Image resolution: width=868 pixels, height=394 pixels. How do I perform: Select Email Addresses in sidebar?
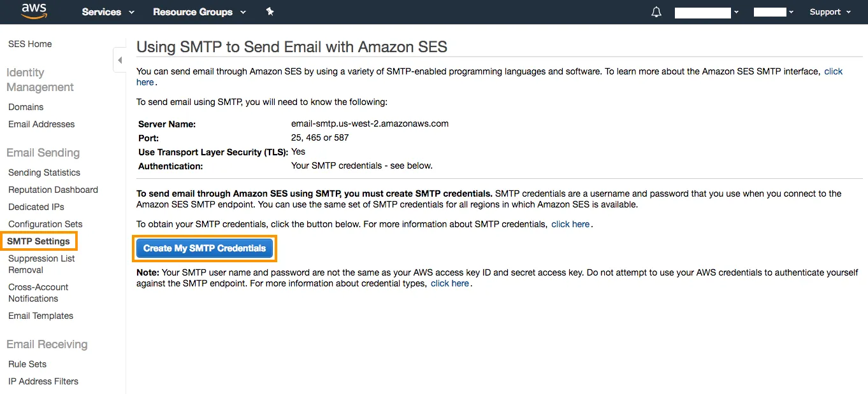pyautogui.click(x=41, y=124)
